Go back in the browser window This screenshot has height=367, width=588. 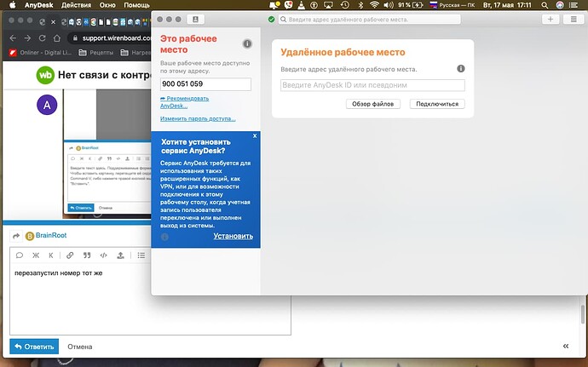(x=13, y=38)
